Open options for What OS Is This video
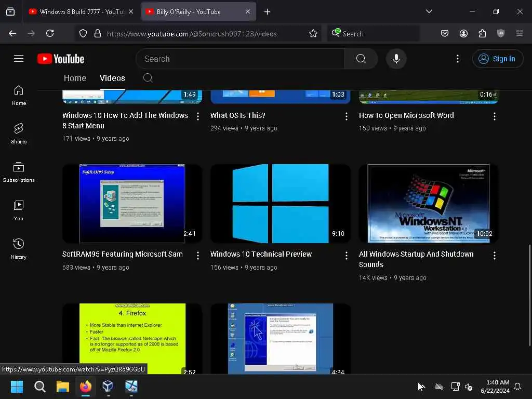Image resolution: width=532 pixels, height=399 pixels. pyautogui.click(x=346, y=116)
